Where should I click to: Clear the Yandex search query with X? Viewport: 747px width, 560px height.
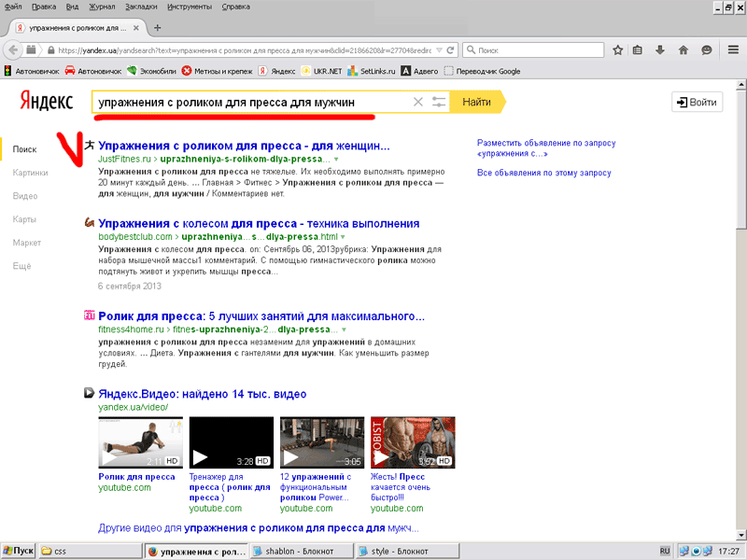[x=417, y=102]
